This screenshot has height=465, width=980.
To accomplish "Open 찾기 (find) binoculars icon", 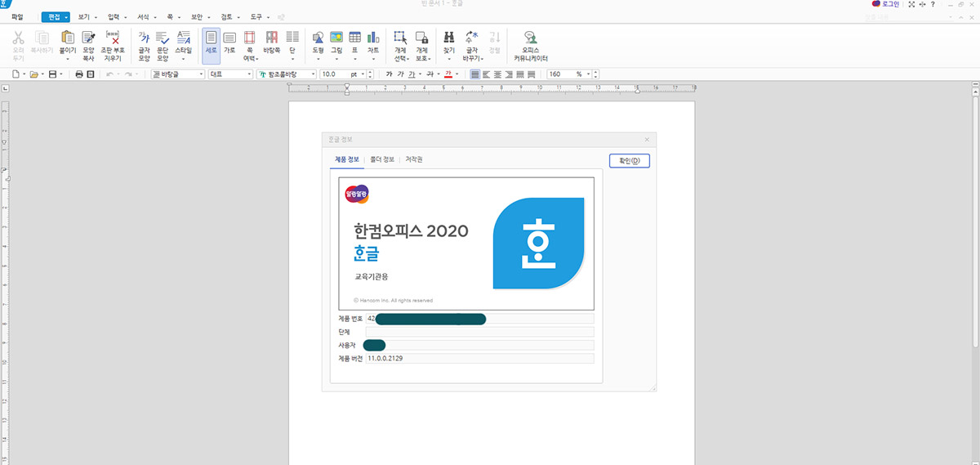I will [449, 37].
